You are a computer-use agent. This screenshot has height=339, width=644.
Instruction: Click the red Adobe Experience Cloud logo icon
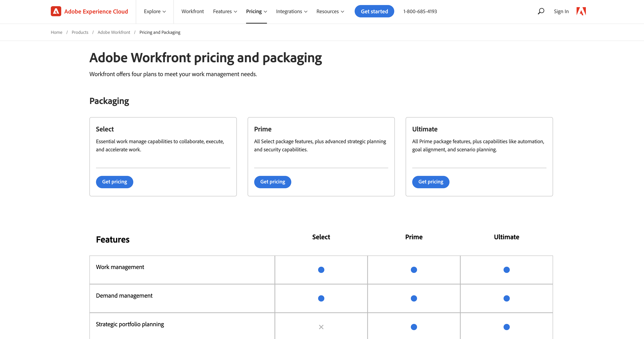[x=56, y=11]
